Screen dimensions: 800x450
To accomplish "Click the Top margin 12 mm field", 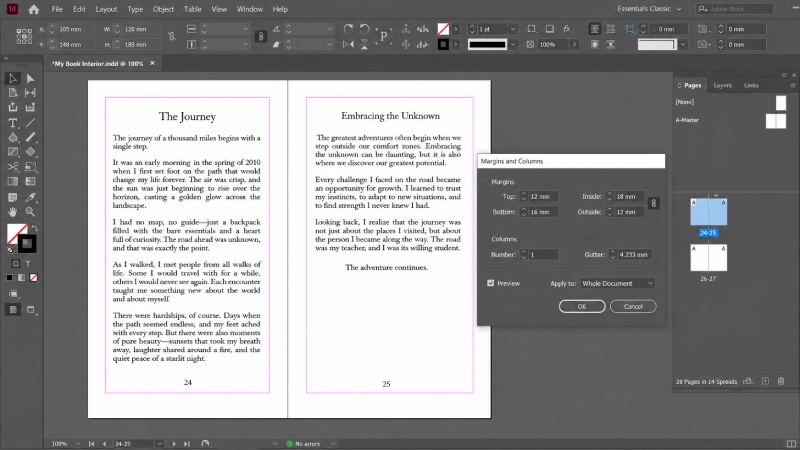I will (x=543, y=196).
